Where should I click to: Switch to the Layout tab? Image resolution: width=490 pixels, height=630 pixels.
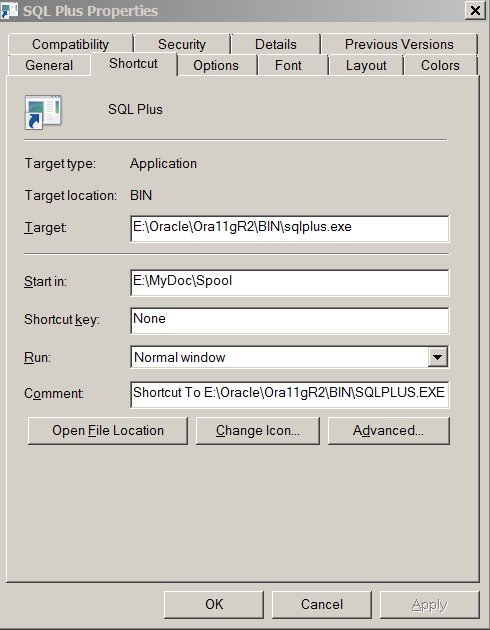coord(366,65)
